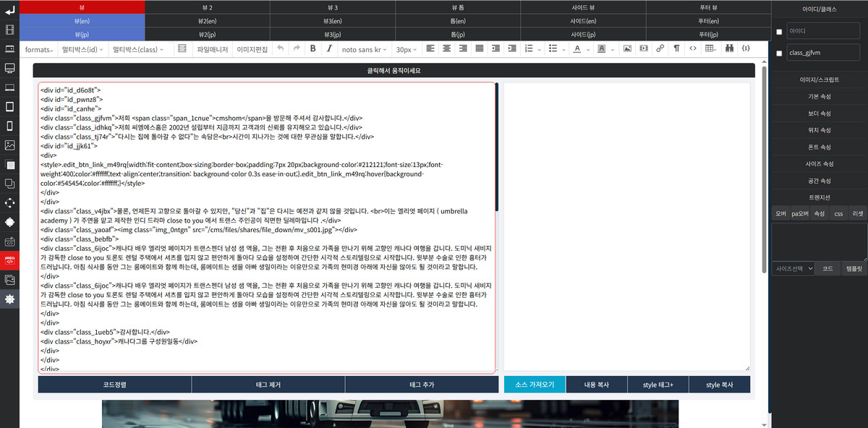Select the mobile phone preview icon
Viewport: 868px width, 428px height.
9,126
